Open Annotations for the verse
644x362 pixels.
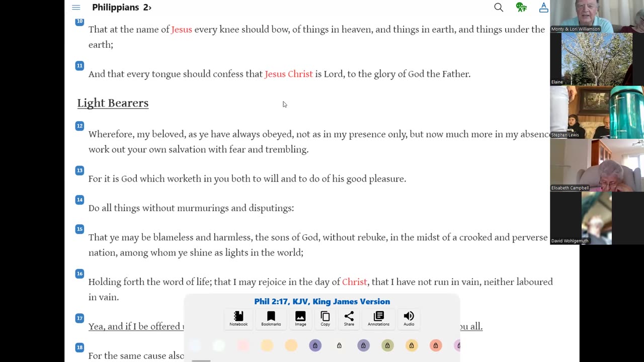378,318
